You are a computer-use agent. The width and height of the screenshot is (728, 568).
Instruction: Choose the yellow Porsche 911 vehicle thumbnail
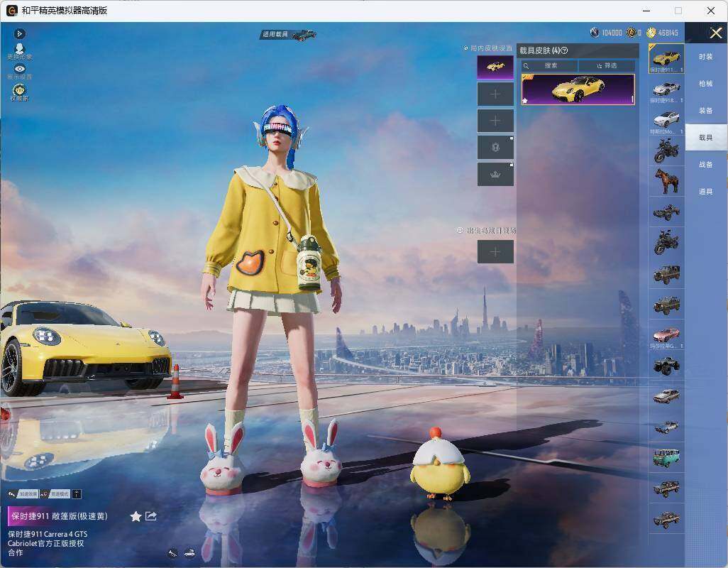(x=666, y=58)
